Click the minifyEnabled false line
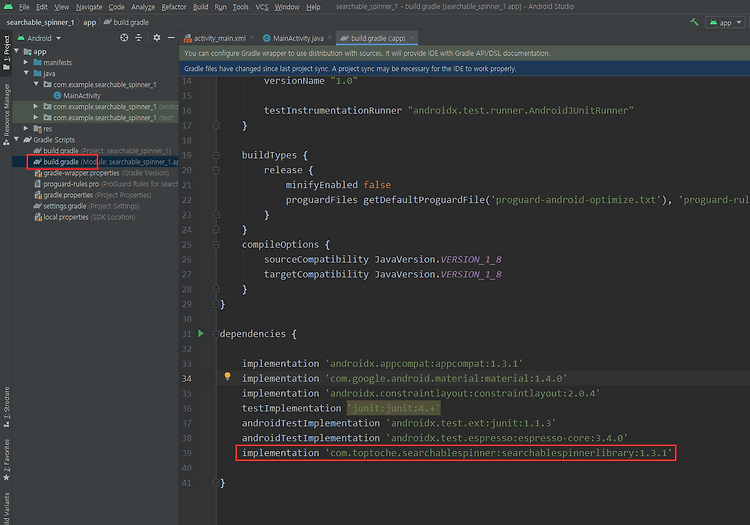Image resolution: width=750 pixels, height=525 pixels. [x=338, y=185]
